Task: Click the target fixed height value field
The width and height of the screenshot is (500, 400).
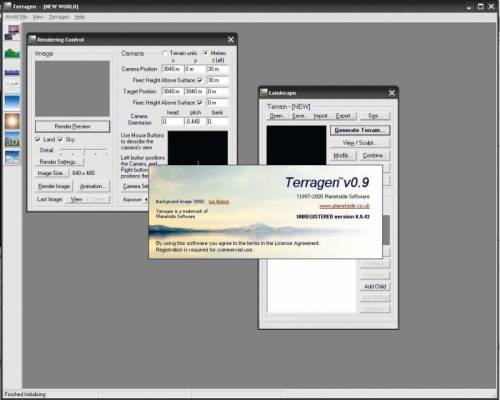Action: pos(218,102)
